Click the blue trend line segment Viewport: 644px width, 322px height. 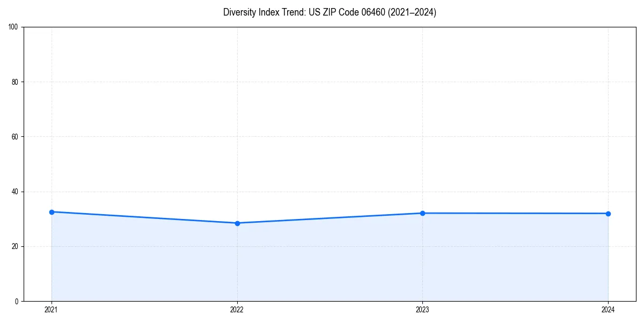144,217
